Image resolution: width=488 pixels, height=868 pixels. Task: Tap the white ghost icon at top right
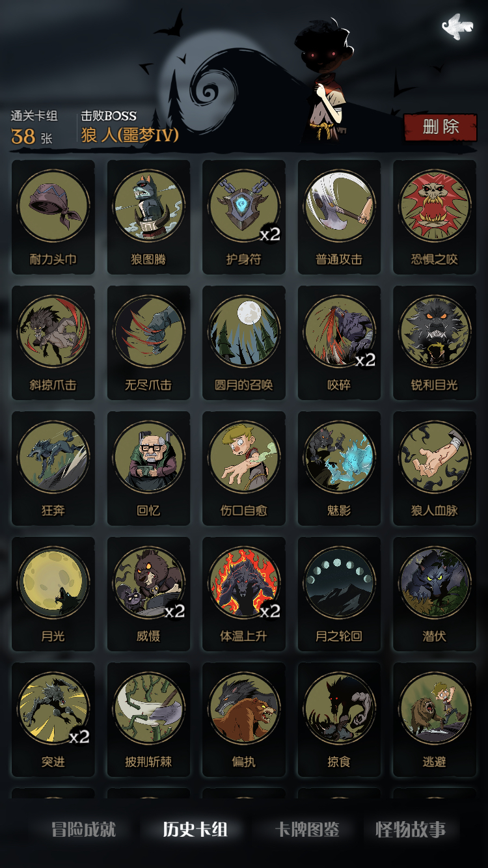coord(457,27)
